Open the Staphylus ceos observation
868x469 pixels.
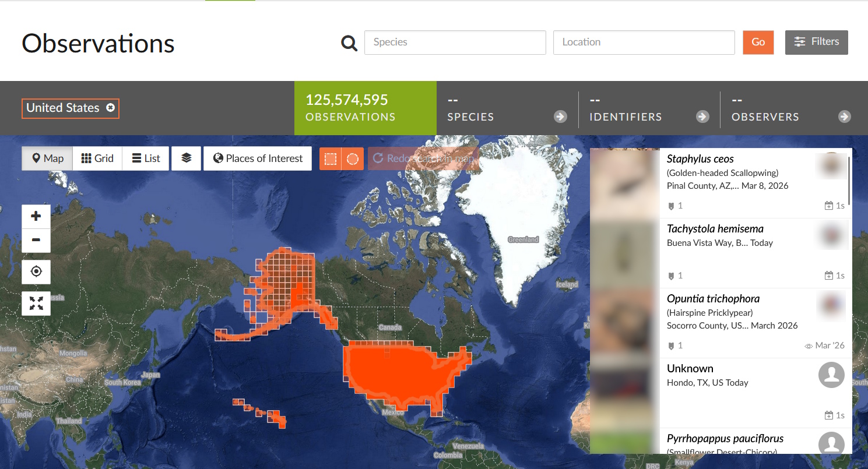[700, 159]
